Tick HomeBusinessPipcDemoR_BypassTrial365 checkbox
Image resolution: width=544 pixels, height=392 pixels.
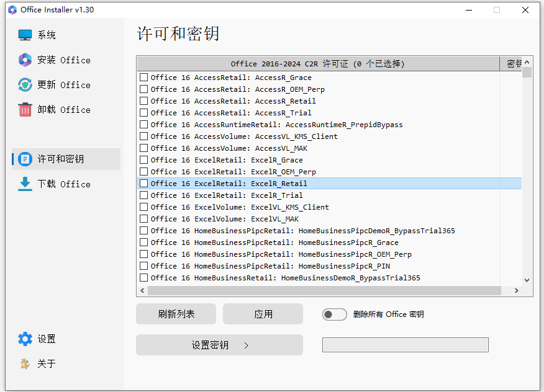(143, 231)
